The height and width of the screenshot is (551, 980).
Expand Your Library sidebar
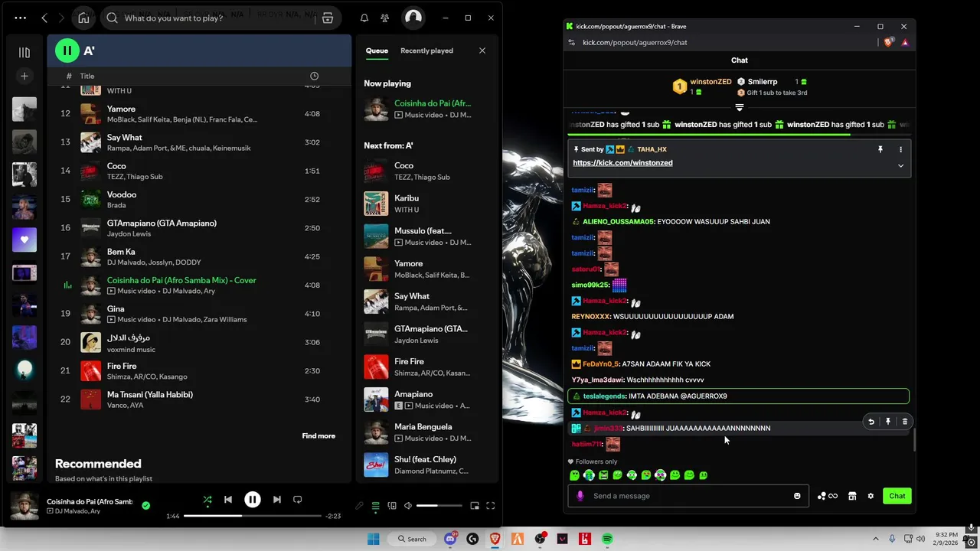[x=24, y=52]
